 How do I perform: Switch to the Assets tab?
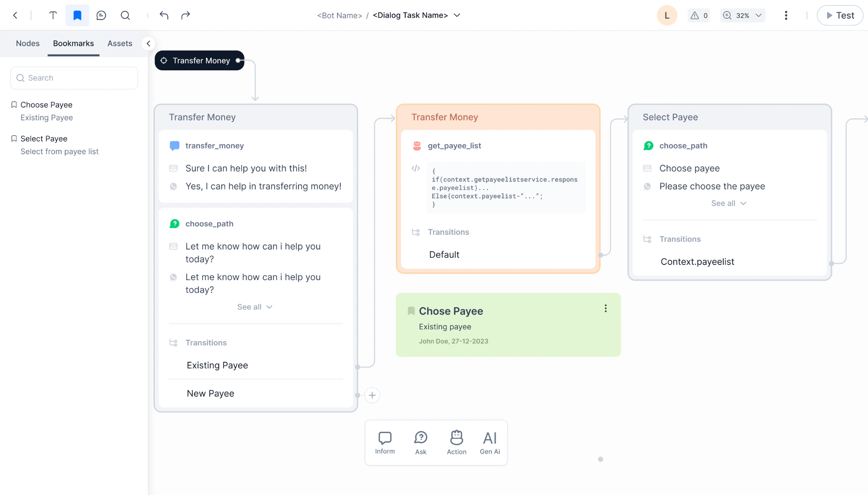pos(120,44)
